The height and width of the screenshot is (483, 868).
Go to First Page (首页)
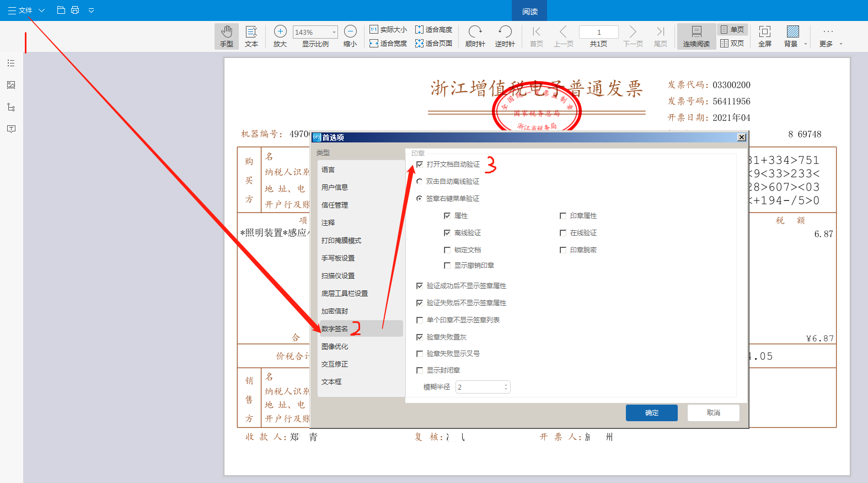tap(537, 36)
